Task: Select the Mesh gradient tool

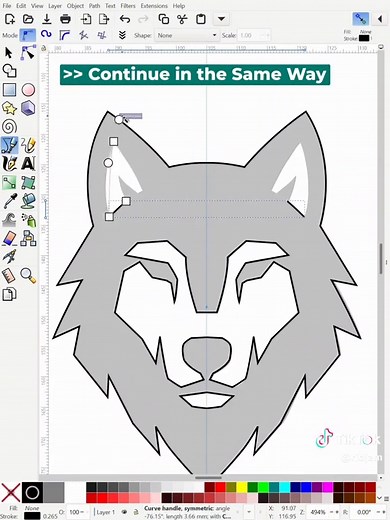Action: 28,183
